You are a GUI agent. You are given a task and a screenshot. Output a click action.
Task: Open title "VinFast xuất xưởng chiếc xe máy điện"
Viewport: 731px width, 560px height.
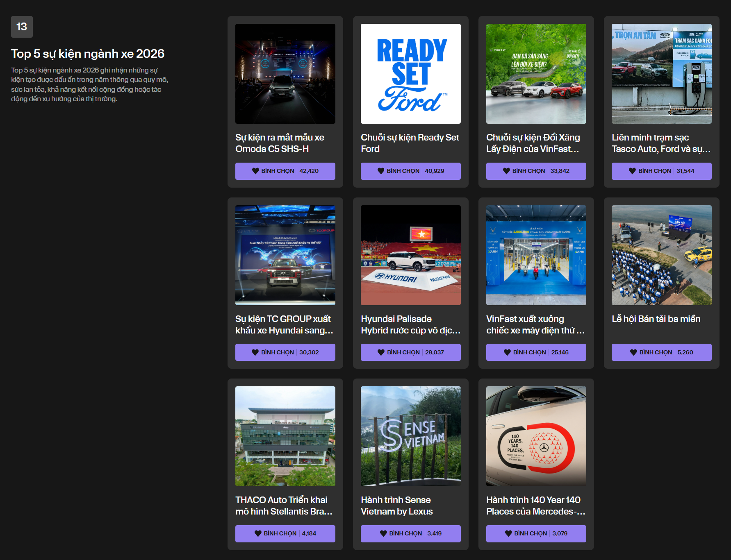point(536,324)
